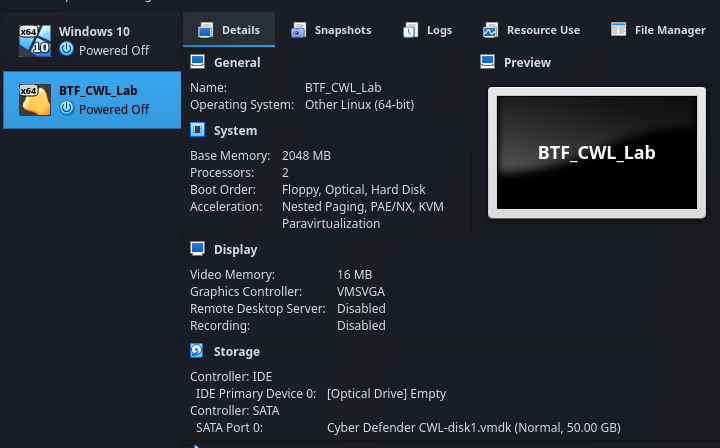The width and height of the screenshot is (720, 448).
Task: Open the System settings header link
Action: click(235, 130)
